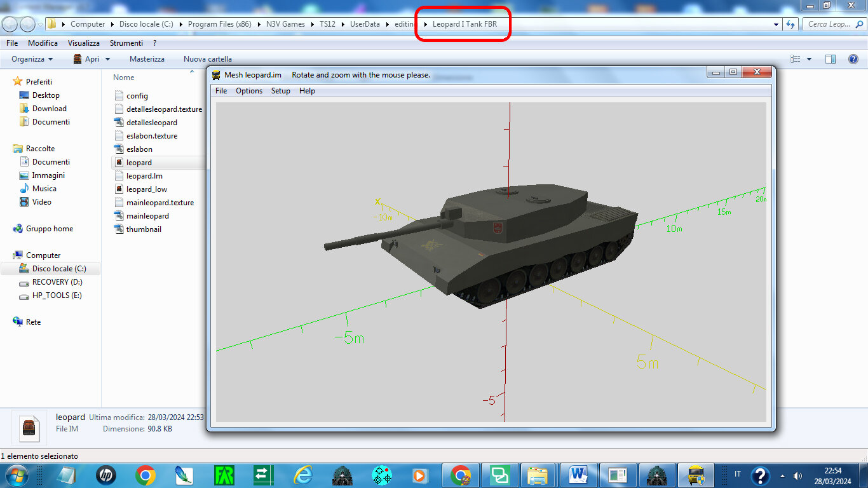Select Disco locale (C:) breadcrumb

[146, 24]
